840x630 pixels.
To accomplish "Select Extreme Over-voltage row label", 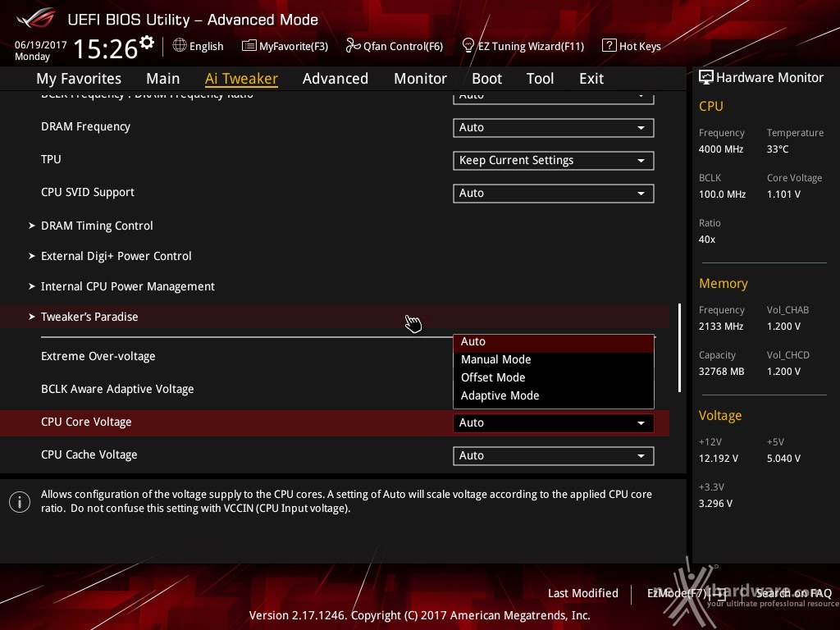I will tap(98, 356).
